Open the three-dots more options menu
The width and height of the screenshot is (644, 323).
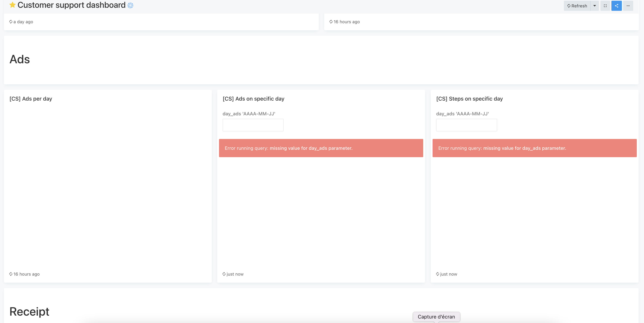(628, 6)
